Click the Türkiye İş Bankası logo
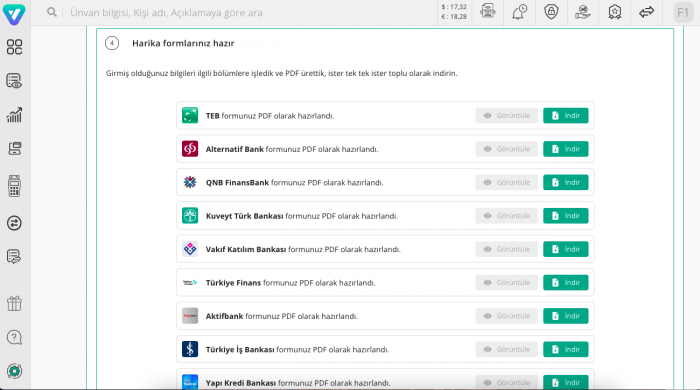The width and height of the screenshot is (700, 390). pyautogui.click(x=190, y=349)
